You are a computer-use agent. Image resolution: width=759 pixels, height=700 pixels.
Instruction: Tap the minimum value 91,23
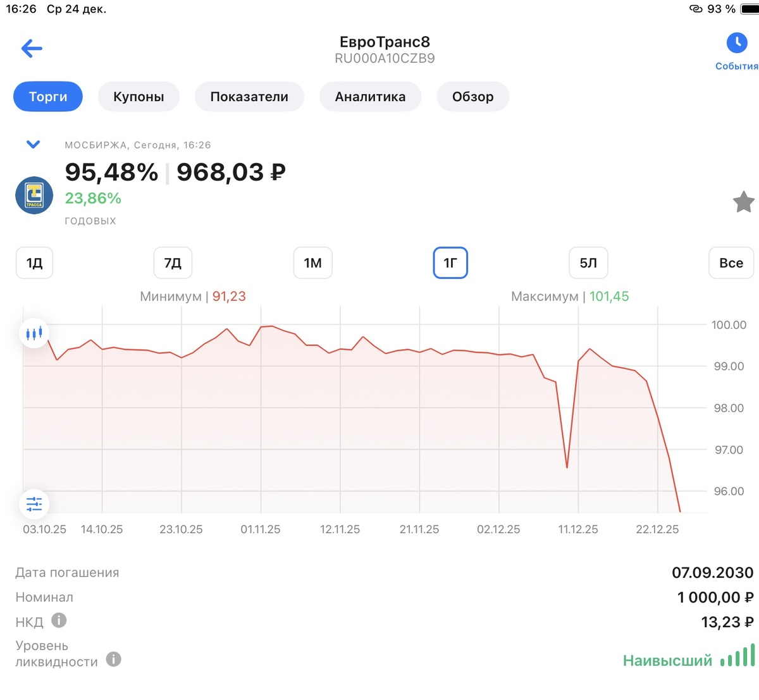pyautogui.click(x=229, y=296)
